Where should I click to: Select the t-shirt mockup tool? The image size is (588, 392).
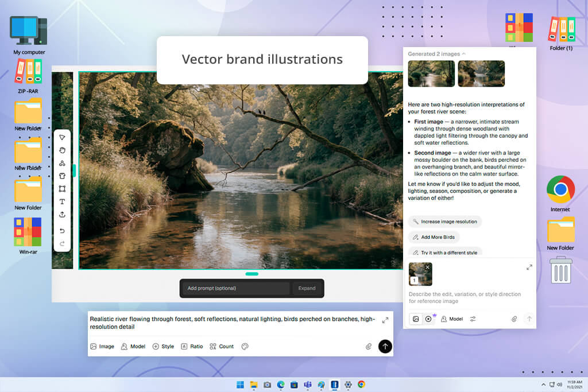pyautogui.click(x=62, y=176)
